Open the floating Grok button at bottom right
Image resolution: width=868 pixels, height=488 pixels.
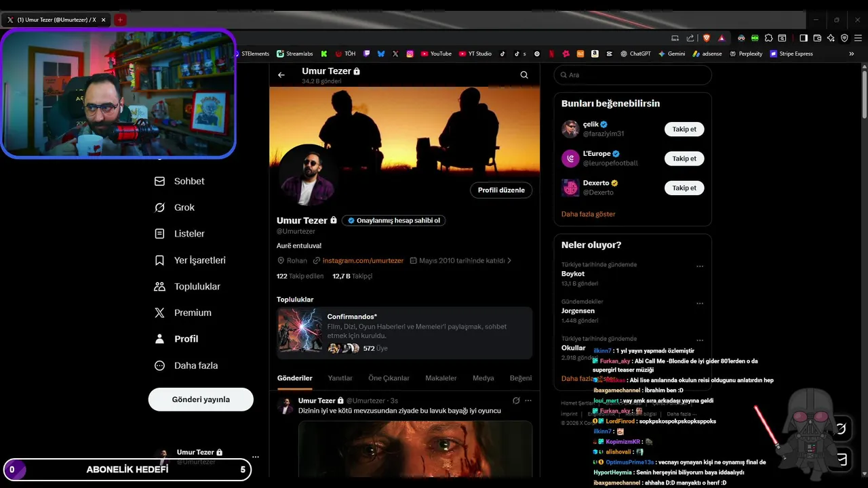pos(842,428)
